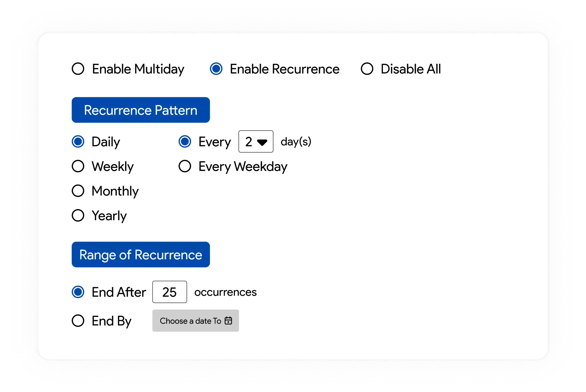Click the Range of Recurrence header
This screenshot has height=392, width=586.
pos(141,255)
